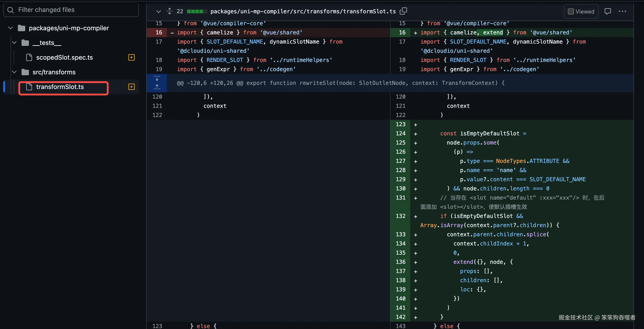Collapse the src/transforms folder
Image resolution: width=644 pixels, height=329 pixels.
click(x=14, y=72)
